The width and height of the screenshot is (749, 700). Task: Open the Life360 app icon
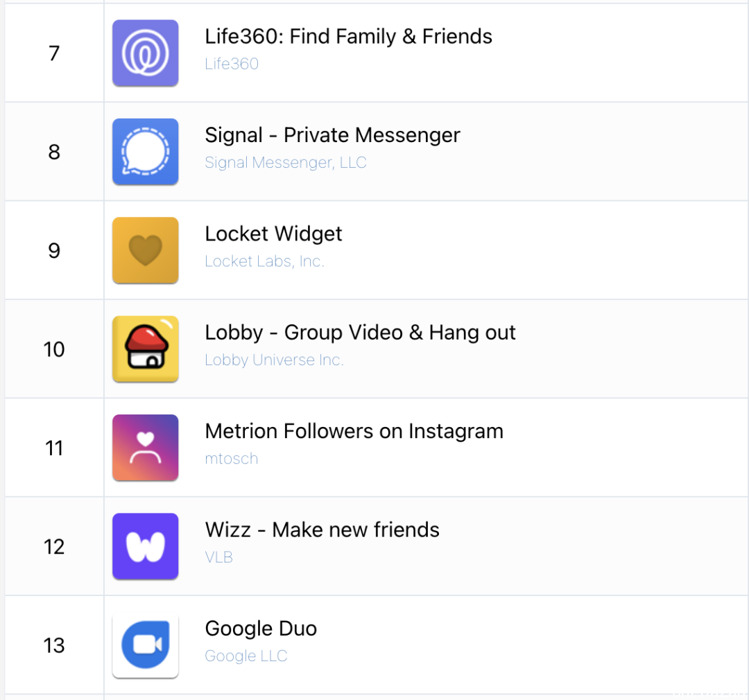tap(145, 53)
